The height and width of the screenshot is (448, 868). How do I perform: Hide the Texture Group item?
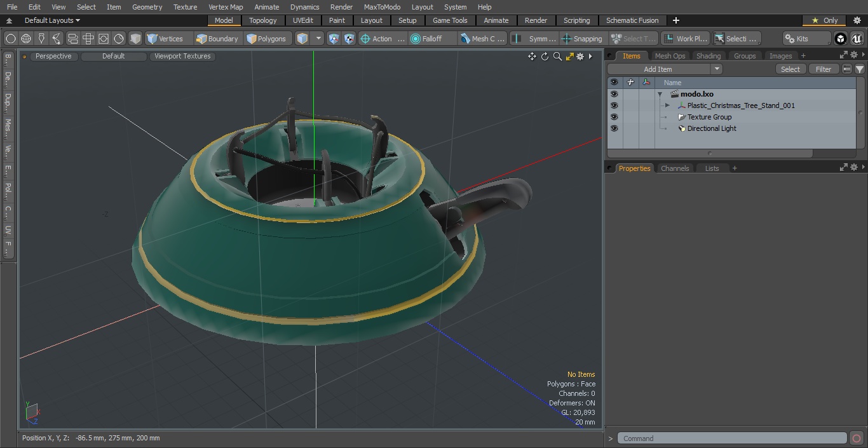(614, 117)
